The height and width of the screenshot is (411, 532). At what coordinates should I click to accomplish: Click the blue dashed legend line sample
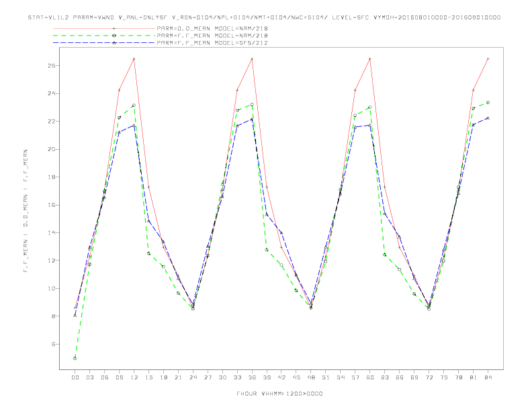coord(104,43)
